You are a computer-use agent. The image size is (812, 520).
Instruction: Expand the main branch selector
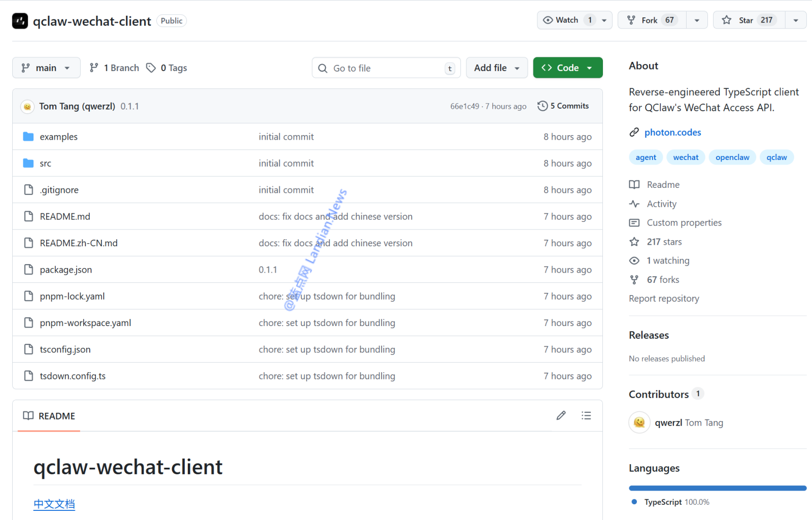[46, 68]
